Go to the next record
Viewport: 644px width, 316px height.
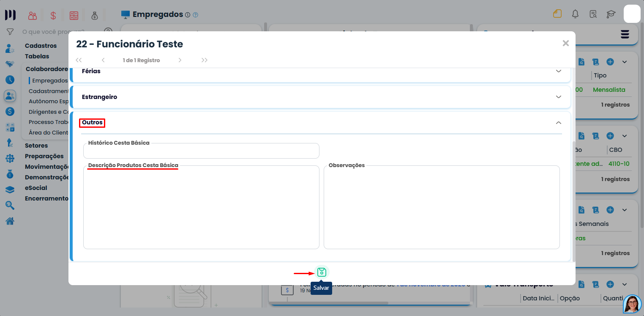(x=180, y=60)
